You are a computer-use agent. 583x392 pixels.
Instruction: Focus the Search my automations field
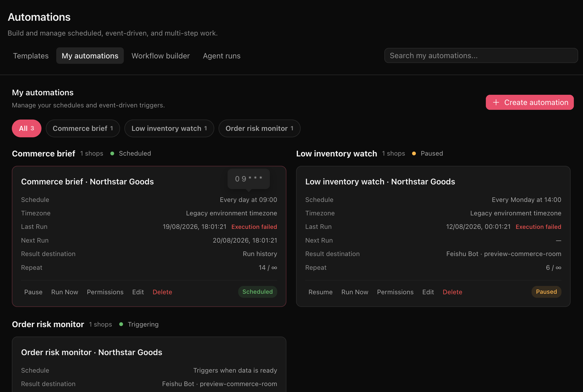coord(481,55)
